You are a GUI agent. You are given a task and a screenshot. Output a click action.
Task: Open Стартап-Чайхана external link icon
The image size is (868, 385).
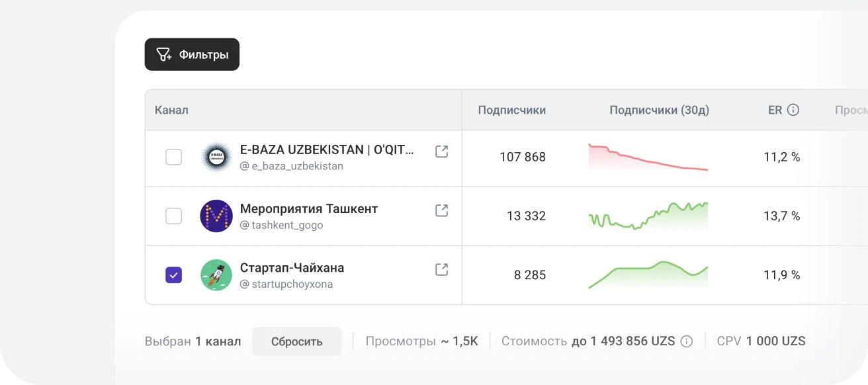pyautogui.click(x=441, y=269)
